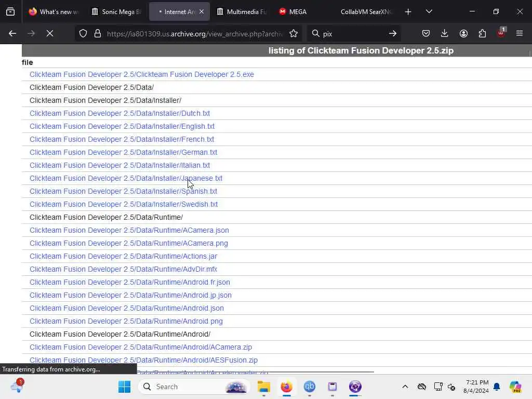This screenshot has height=399, width=532.
Task: Open the Firefox View icon
Action: [10, 12]
